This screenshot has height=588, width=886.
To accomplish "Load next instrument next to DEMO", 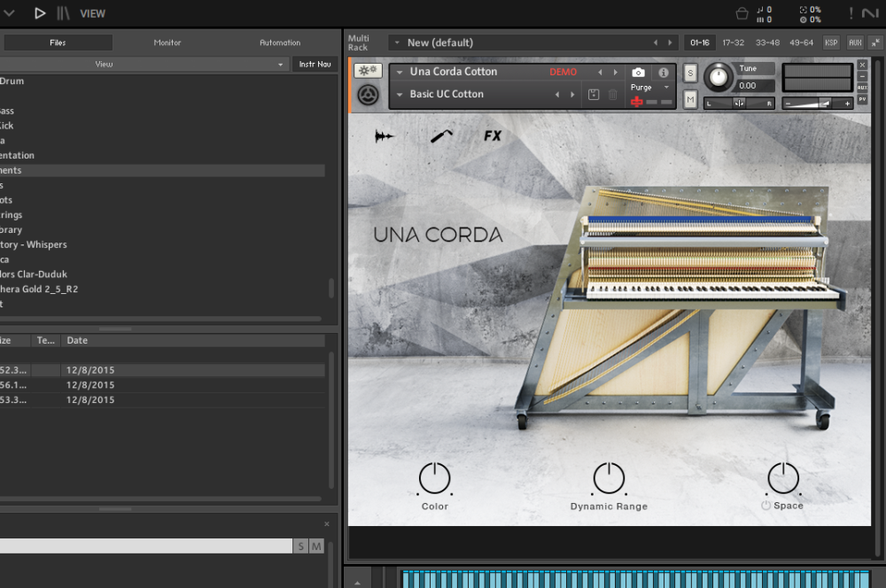I will pyautogui.click(x=616, y=73).
